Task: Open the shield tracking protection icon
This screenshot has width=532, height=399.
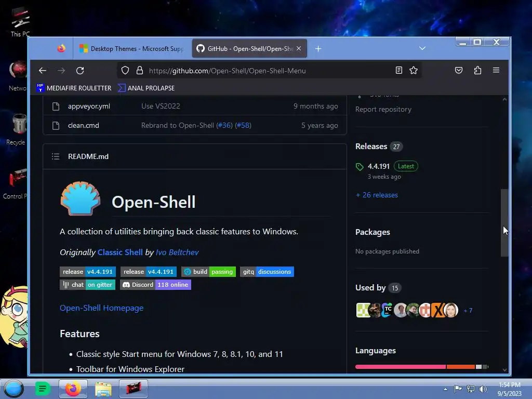Action: point(125,71)
